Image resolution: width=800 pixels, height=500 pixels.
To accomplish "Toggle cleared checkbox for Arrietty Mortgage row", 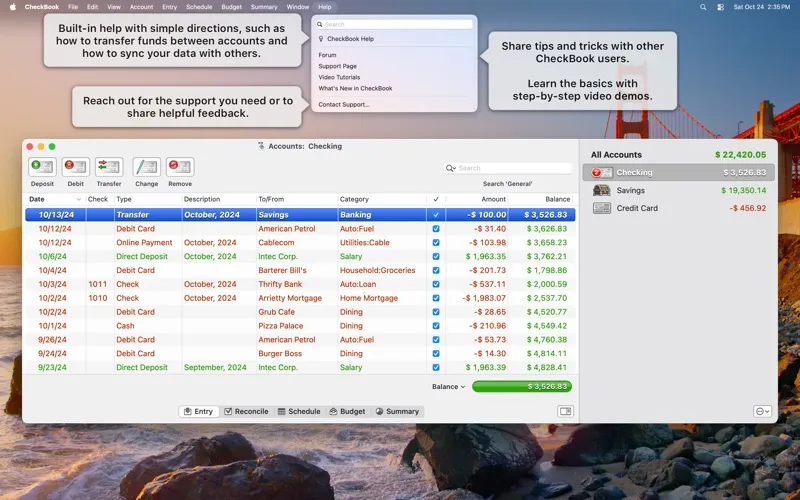I will tap(436, 298).
